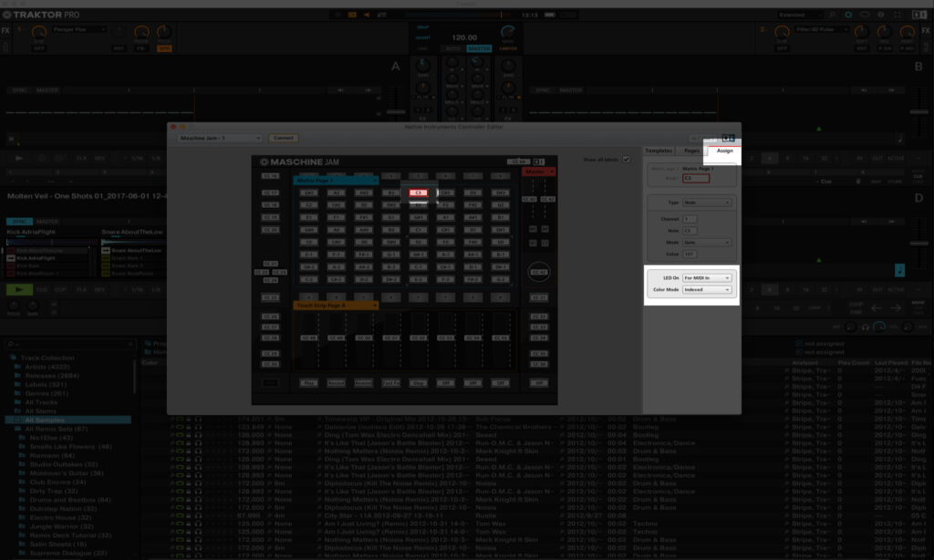
Task: Open the LED On dropdown
Action: [707, 278]
